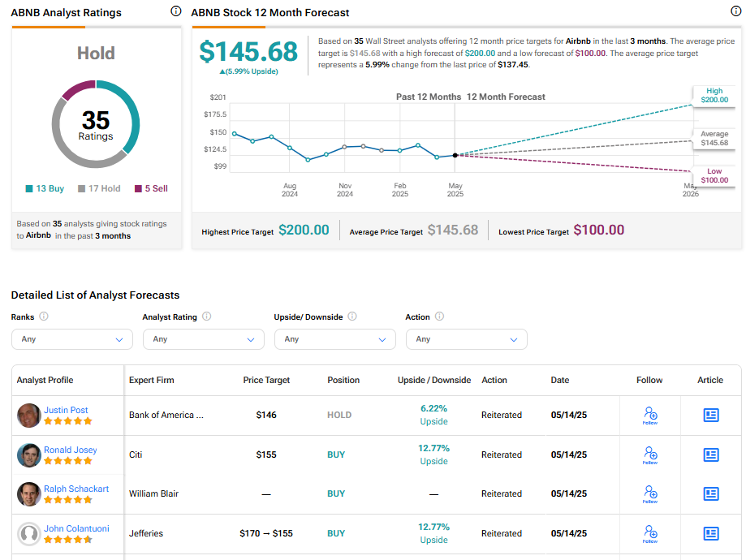The width and height of the screenshot is (746, 560).
Task: Click the purple 5 Sell legend swatch
Action: pos(138,189)
